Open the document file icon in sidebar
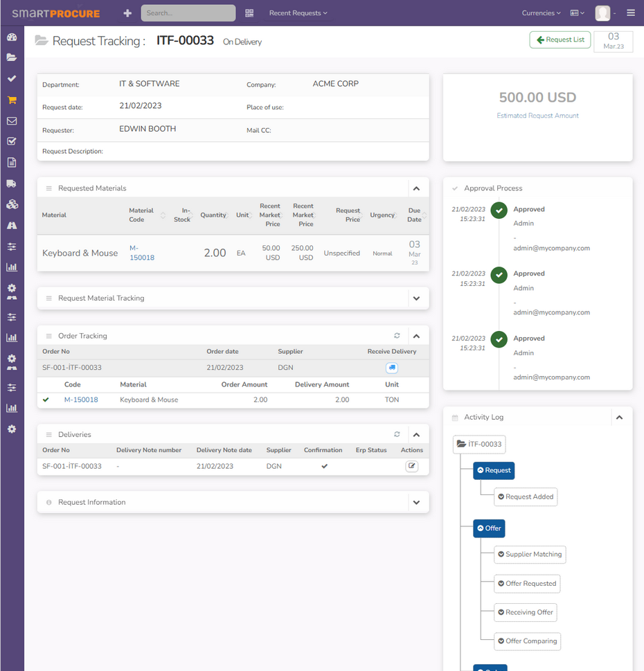Screen dimensions: 644x671 point(12,163)
